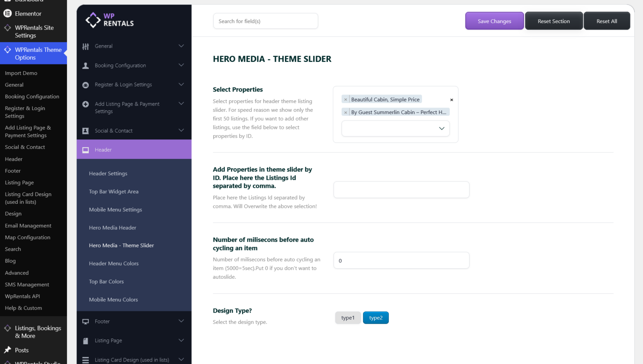The width and height of the screenshot is (643, 364).
Task: Click the auto cycling milliseconds field
Action: (x=401, y=261)
